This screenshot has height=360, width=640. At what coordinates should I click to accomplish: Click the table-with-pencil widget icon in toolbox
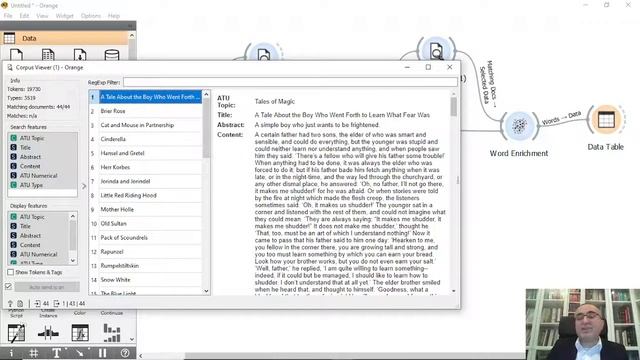[16, 333]
